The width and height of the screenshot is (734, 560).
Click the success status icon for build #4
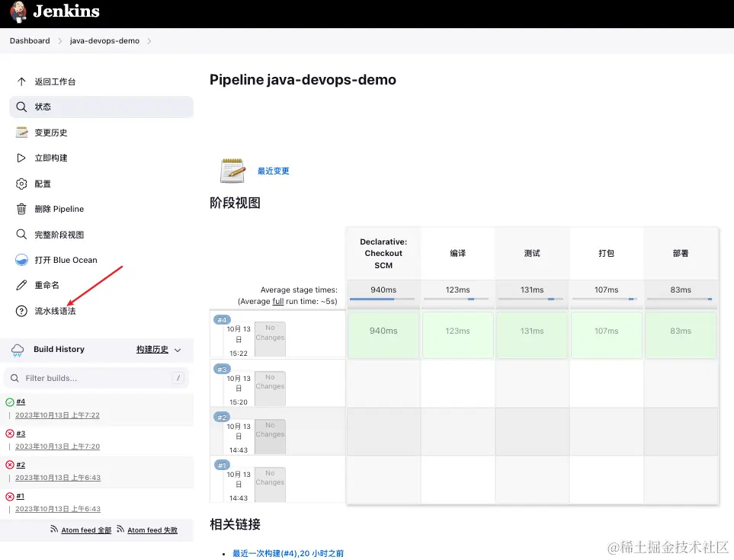tap(9, 402)
